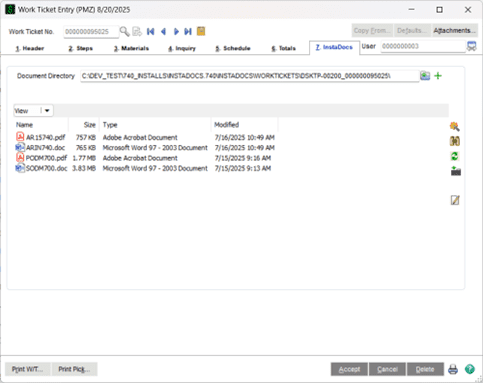This screenshot has height=383, width=483.
Task: Click Microsoft Word type in SODM700.doc row
Action: coord(155,168)
